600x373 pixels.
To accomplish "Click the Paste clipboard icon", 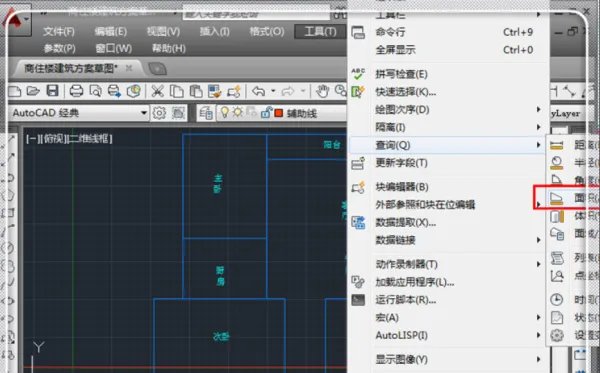I will coord(196,91).
